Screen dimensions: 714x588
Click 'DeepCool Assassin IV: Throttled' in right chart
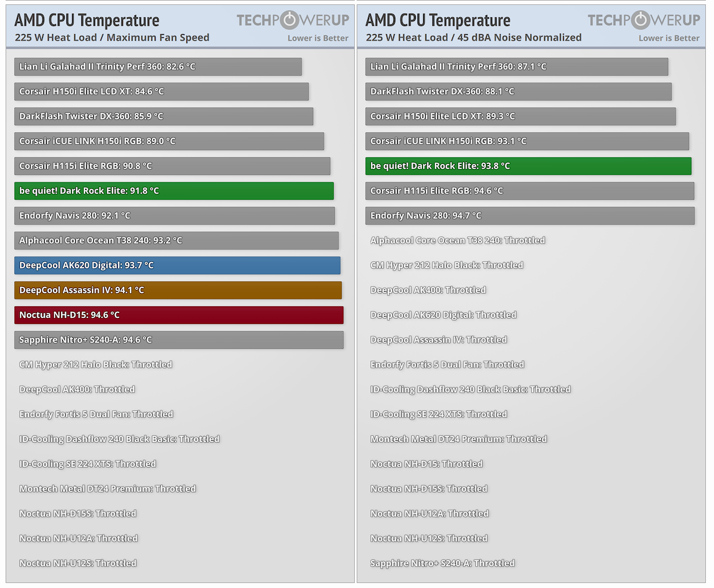(x=439, y=340)
